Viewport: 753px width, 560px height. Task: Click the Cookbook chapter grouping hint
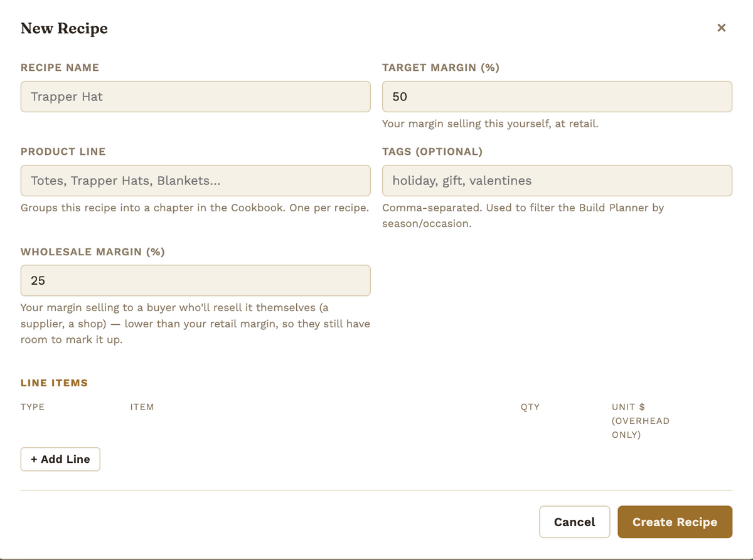tap(195, 208)
